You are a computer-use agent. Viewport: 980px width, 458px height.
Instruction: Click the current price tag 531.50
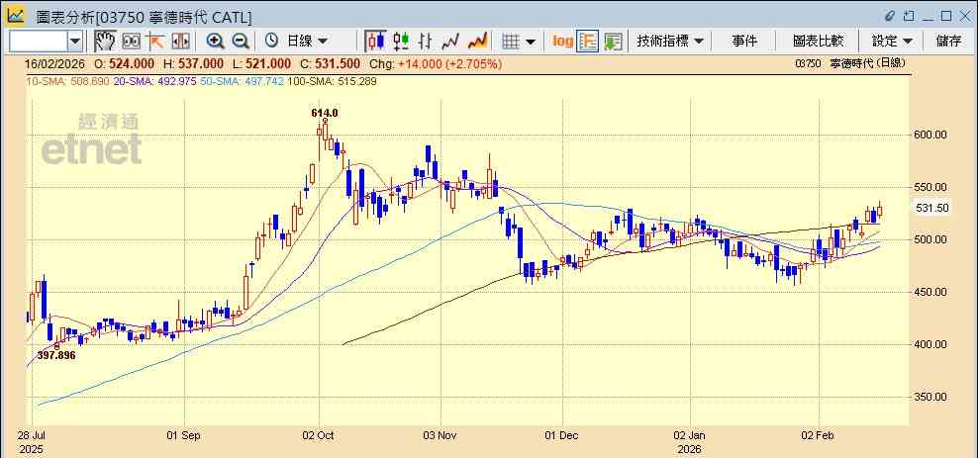931,208
